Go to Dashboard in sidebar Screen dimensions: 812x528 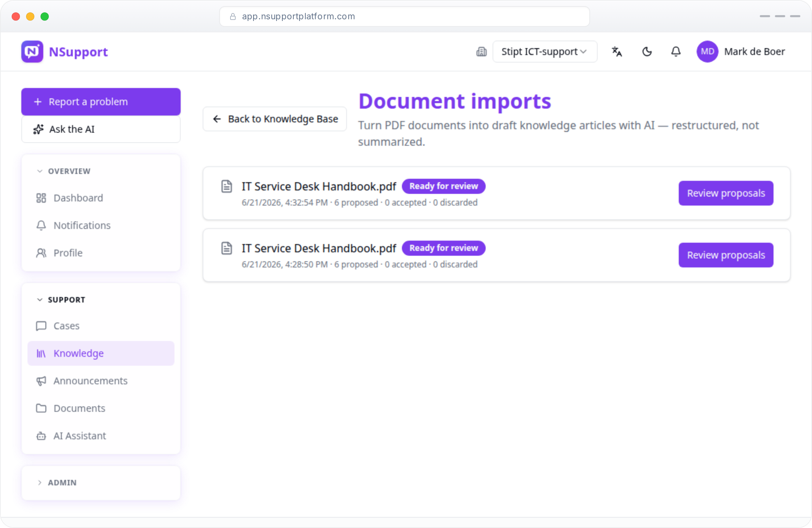click(x=101, y=198)
